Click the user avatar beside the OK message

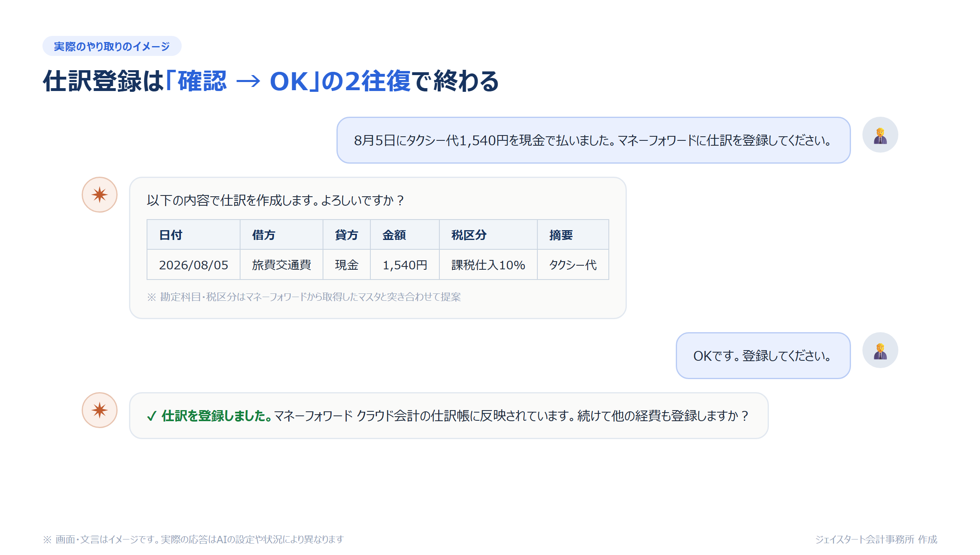[880, 350]
